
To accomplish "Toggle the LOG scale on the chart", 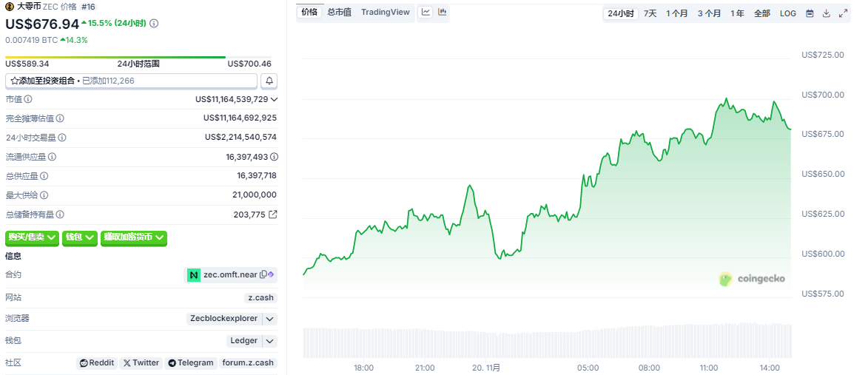I will [x=788, y=13].
